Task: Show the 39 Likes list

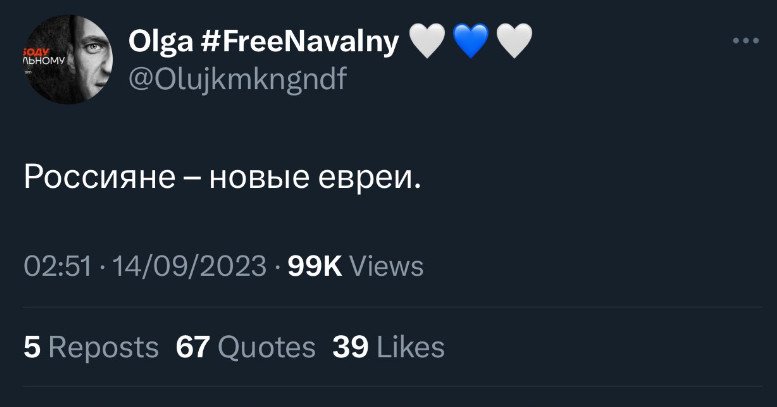Action: click(388, 347)
